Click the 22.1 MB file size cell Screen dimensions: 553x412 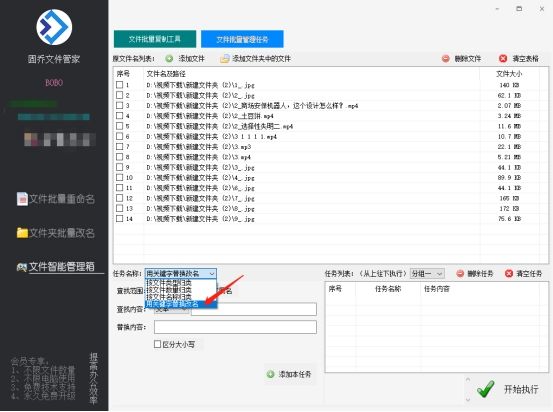click(x=509, y=146)
